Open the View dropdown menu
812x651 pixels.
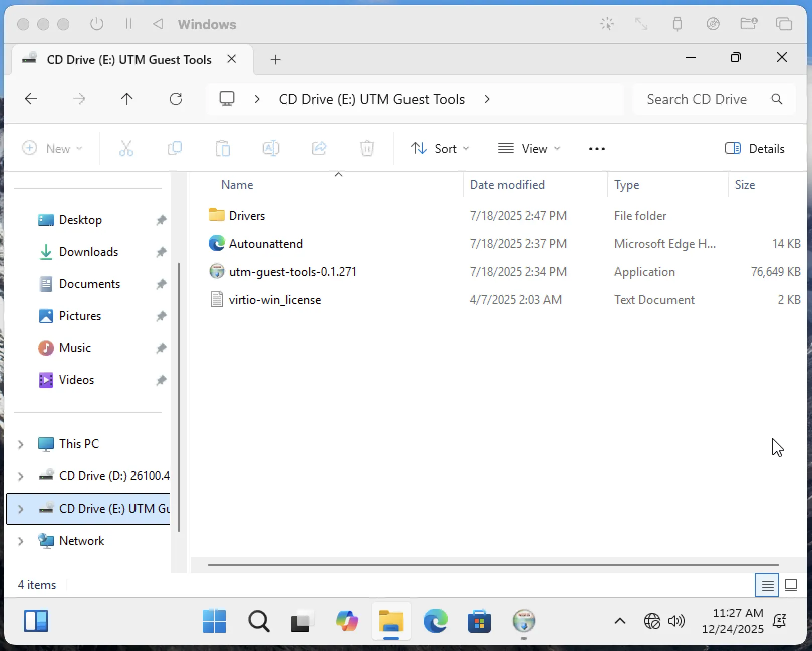click(x=528, y=149)
